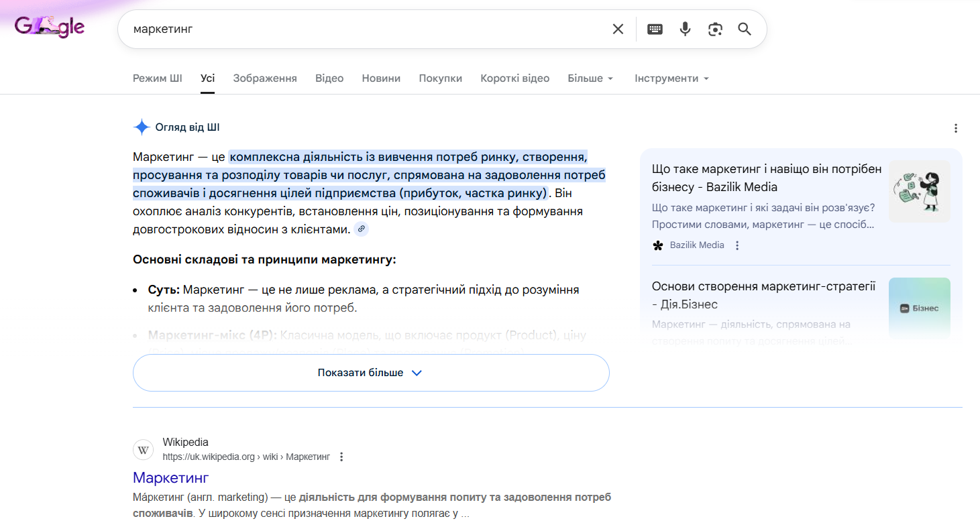Click the Wikipedia favicon next to the result
The width and height of the screenshot is (980, 527).
coord(143,449)
